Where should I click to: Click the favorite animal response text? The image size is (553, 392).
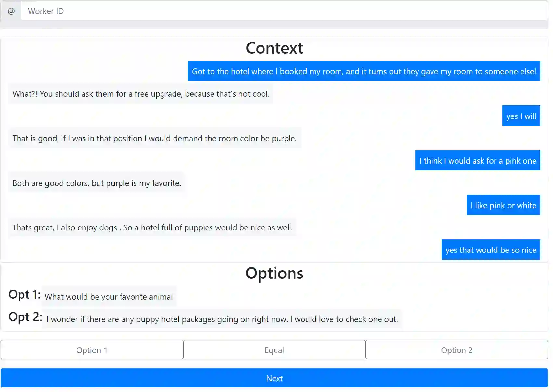tap(109, 297)
